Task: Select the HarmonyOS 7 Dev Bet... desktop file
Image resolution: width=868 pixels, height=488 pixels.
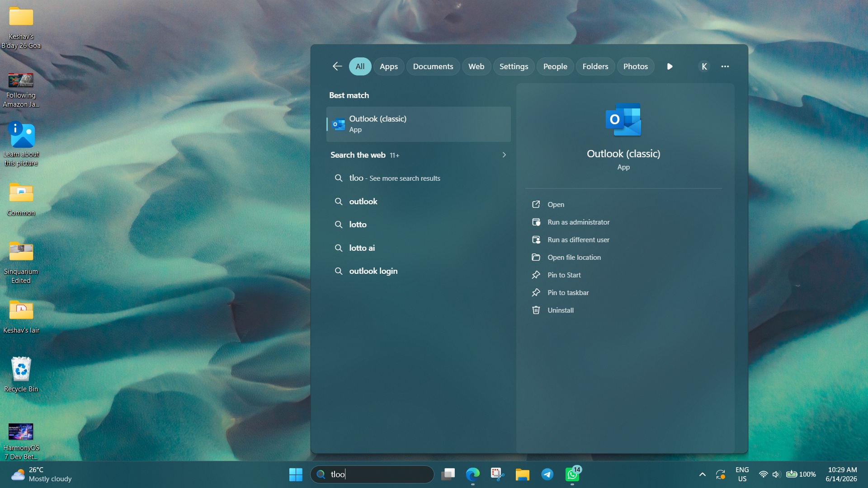Action: (x=21, y=441)
